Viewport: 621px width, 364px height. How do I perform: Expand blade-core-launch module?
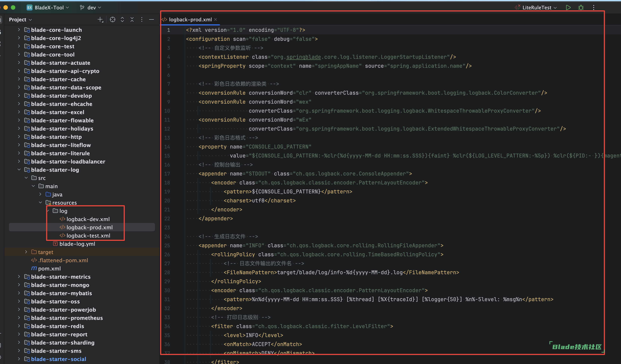tap(19, 30)
